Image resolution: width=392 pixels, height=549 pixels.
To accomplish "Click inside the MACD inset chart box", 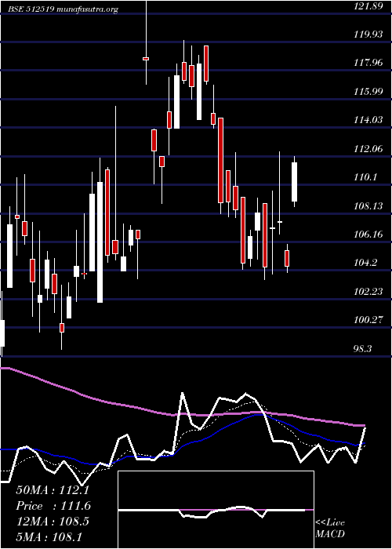I will (x=216, y=510).
